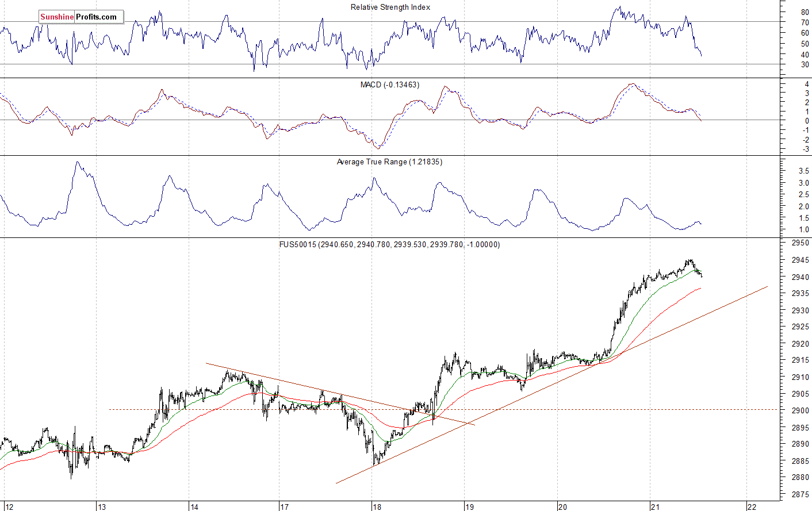The image size is (812, 511).
Task: Select the Relative Strength Index title
Action: [390, 7]
